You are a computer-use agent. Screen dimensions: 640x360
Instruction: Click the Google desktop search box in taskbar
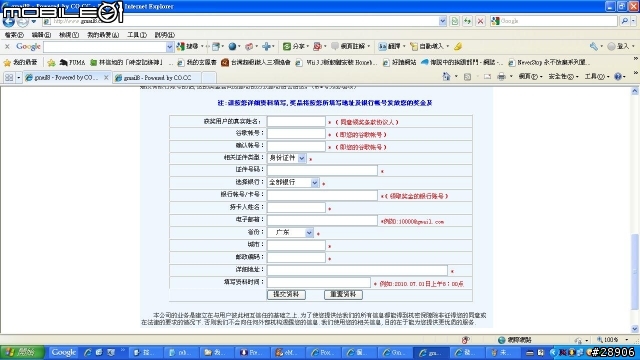(x=63, y=352)
